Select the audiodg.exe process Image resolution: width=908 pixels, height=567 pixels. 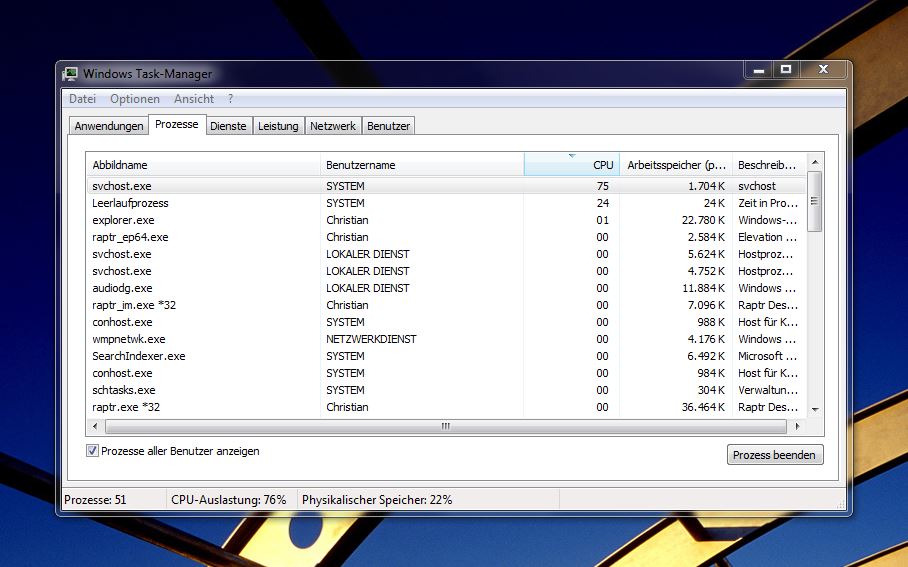tap(445, 288)
